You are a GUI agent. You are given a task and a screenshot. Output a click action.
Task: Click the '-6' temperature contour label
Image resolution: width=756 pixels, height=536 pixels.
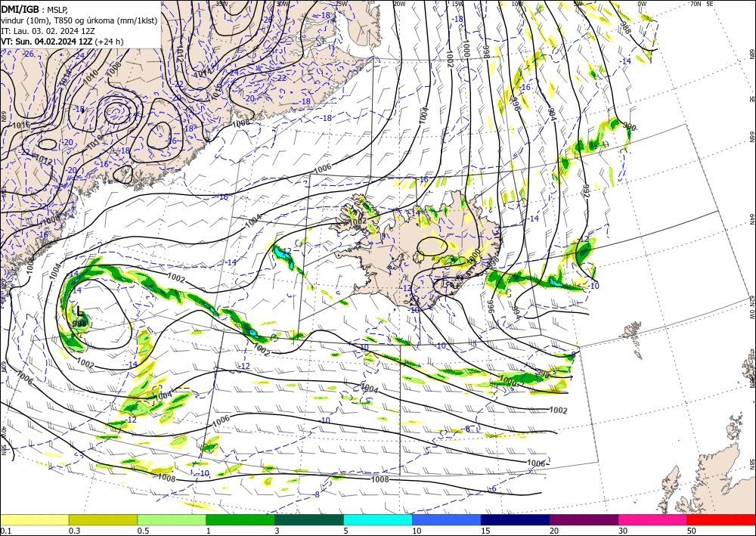coord(493,489)
